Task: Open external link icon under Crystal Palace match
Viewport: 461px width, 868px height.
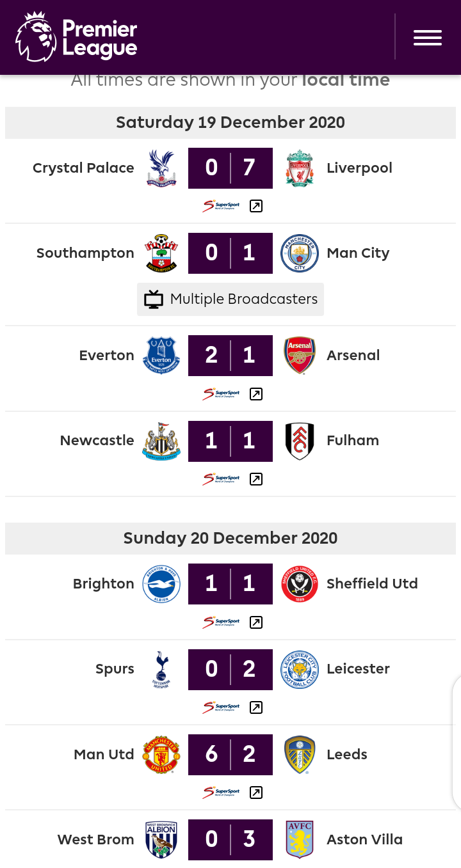Action: 256,206
